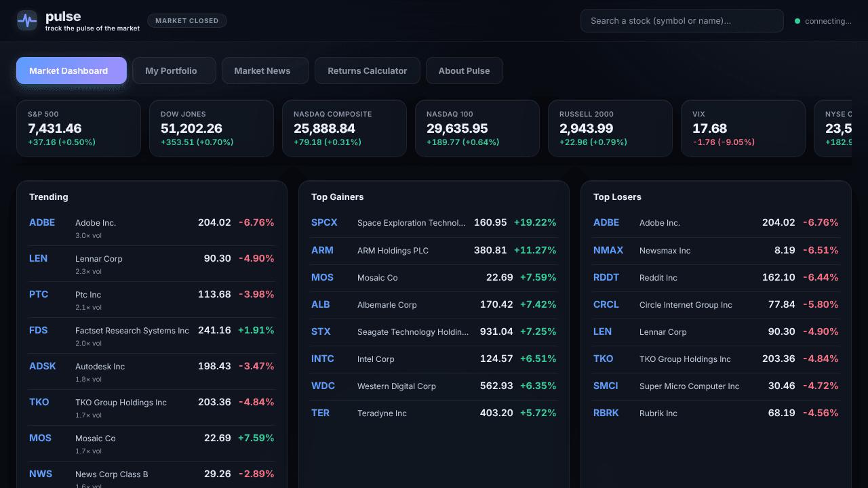Click ARM Holdings PLC name
Viewport: 868px width, 488px height.
pyautogui.click(x=393, y=251)
